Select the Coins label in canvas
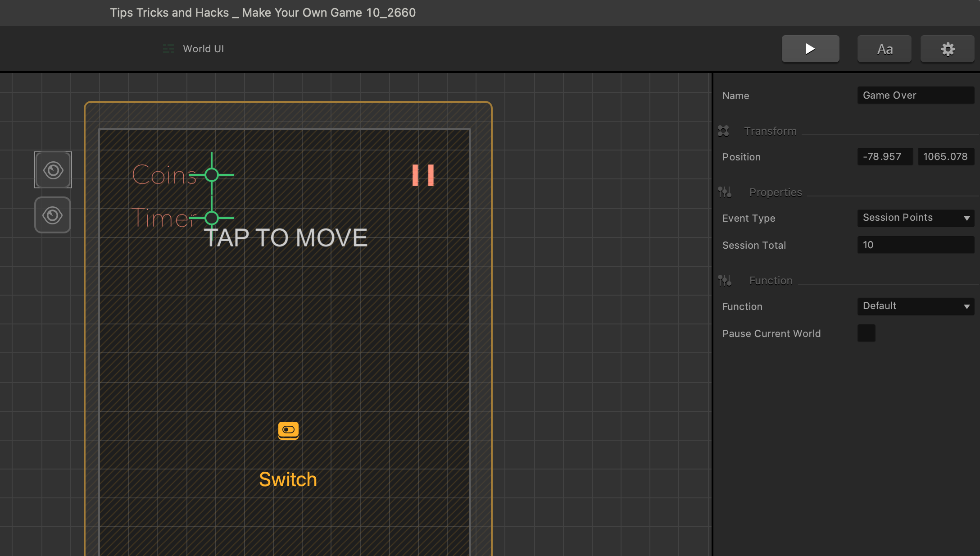 tap(164, 174)
